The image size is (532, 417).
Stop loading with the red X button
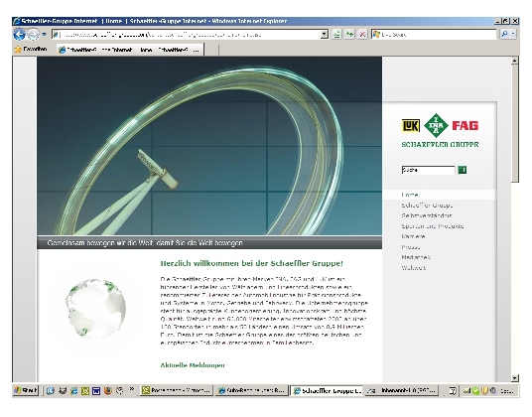pyautogui.click(x=362, y=35)
